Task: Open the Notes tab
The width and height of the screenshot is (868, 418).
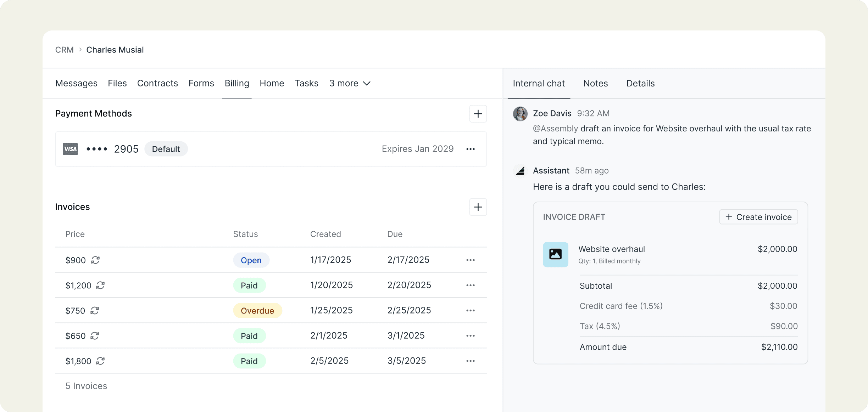Action: pyautogui.click(x=595, y=84)
